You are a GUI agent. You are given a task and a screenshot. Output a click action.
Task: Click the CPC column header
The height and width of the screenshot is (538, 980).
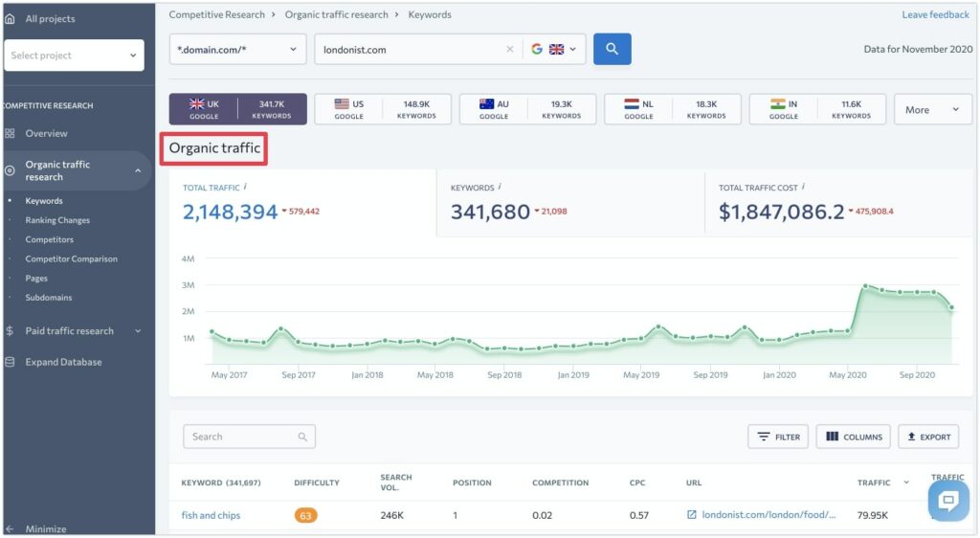[x=637, y=482]
